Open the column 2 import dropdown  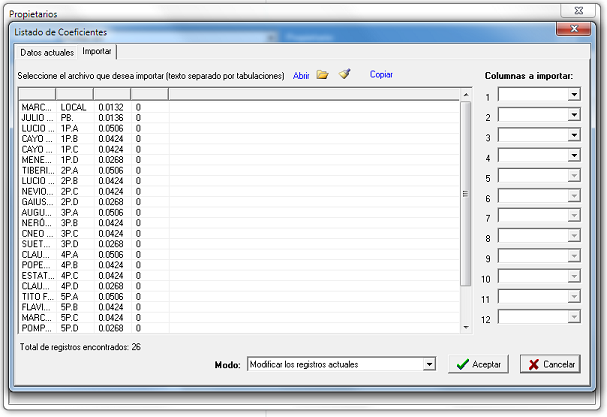point(574,116)
